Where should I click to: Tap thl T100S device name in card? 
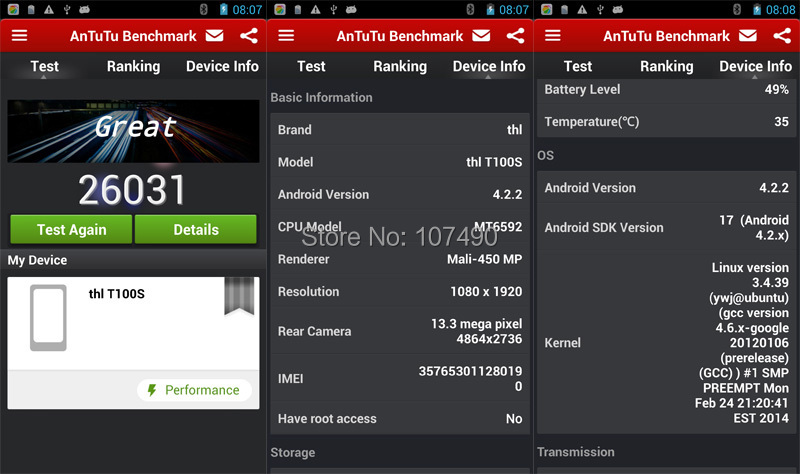click(x=117, y=294)
